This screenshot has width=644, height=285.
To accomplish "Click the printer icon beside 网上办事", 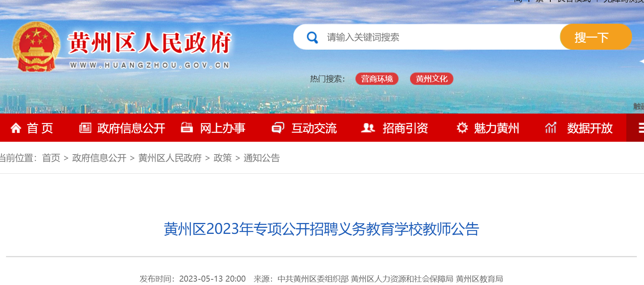I will tap(187, 127).
